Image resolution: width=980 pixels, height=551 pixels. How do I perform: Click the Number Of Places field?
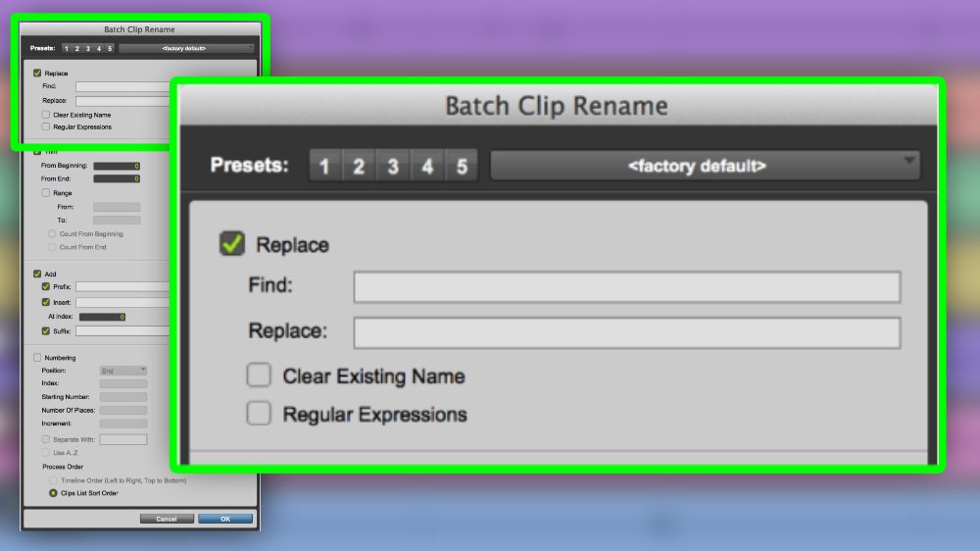123,410
